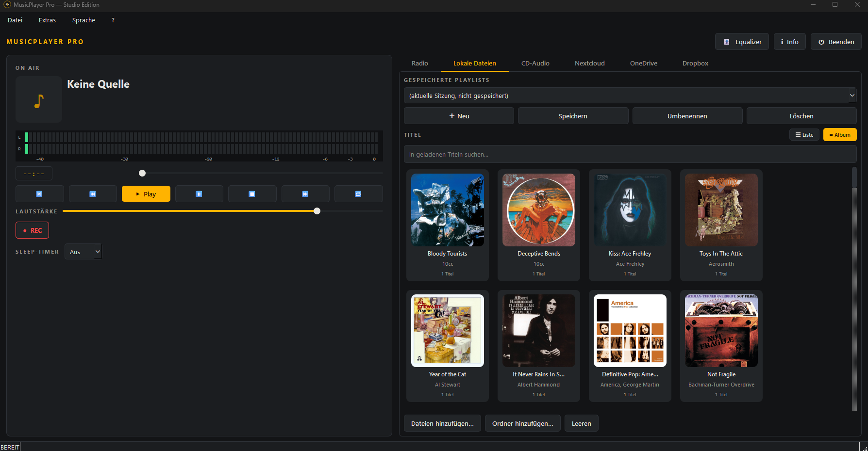Click the music note placeholder cover
Screen dimensions: 868x451
pos(39,99)
